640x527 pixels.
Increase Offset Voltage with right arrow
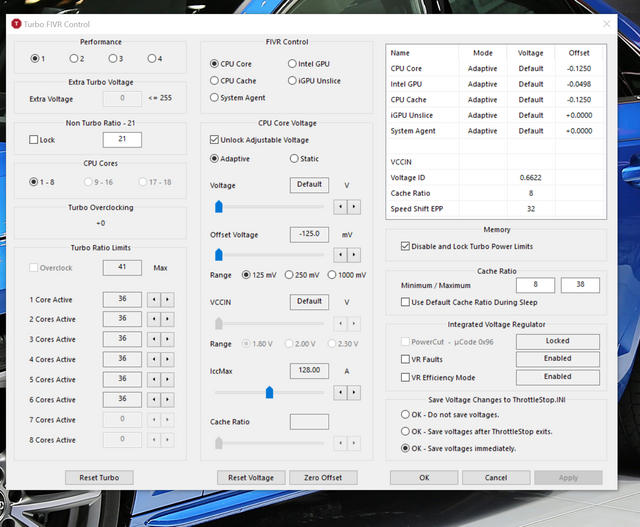[x=353, y=255]
